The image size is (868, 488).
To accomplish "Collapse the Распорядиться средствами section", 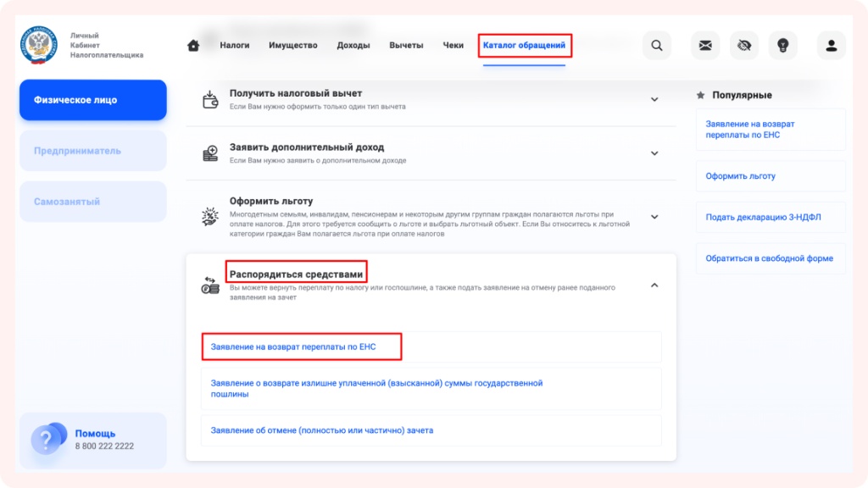I will pos(654,286).
